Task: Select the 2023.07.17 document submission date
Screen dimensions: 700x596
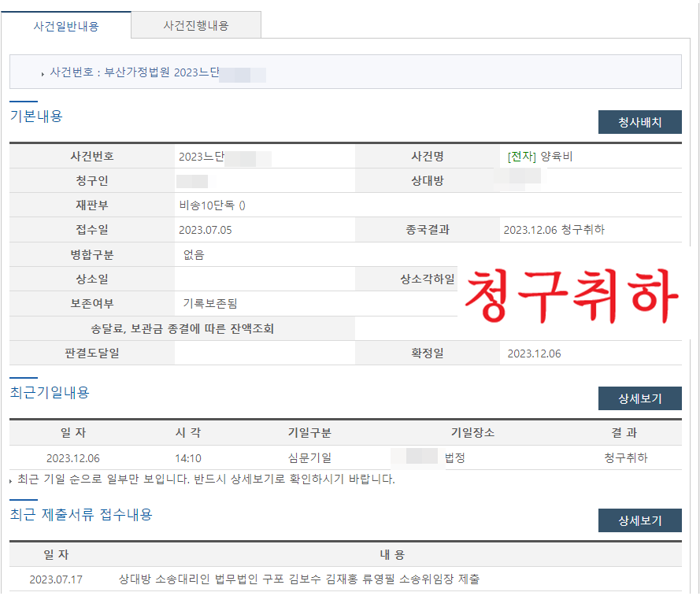Action: pos(56,579)
